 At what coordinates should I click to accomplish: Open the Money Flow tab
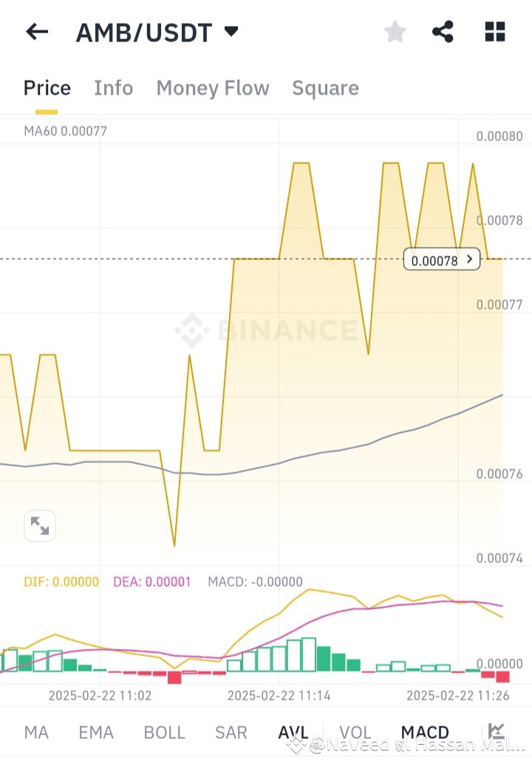pos(213,89)
